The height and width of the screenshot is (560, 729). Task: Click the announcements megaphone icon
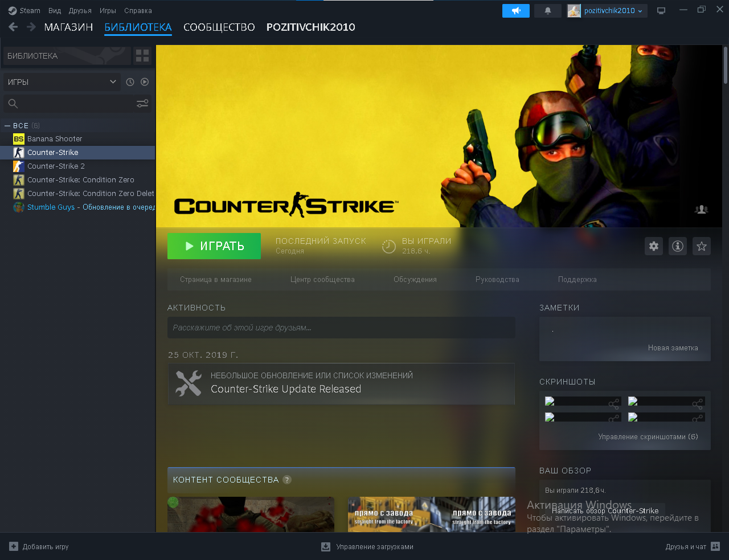pyautogui.click(x=515, y=11)
